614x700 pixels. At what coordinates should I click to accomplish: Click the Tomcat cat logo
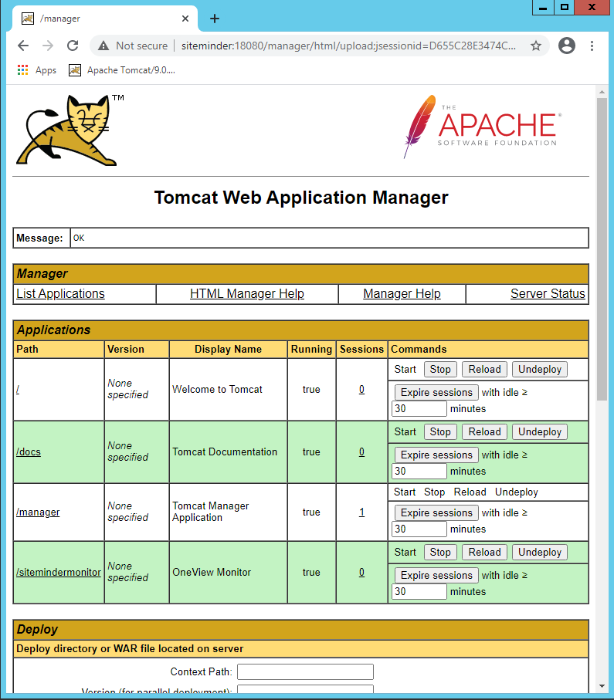pyautogui.click(x=70, y=130)
